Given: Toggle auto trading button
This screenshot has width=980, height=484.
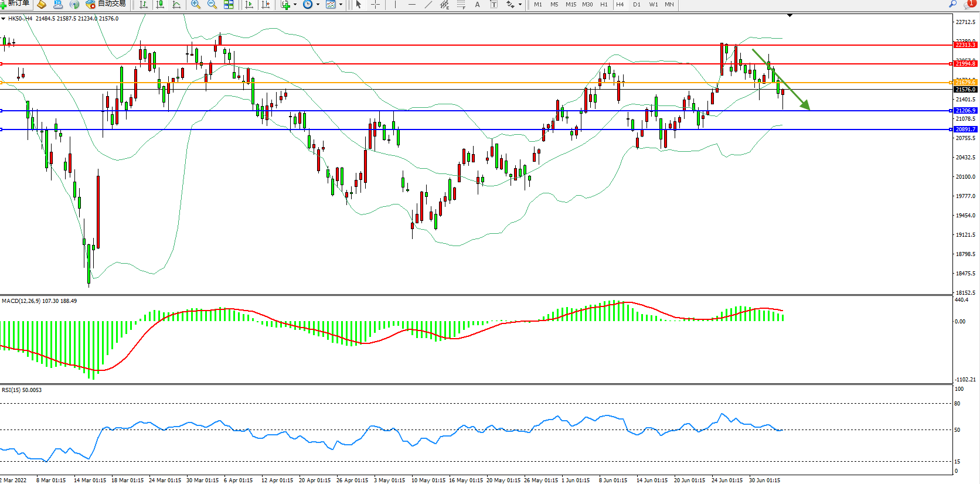Looking at the screenshot, I should coord(106,4).
